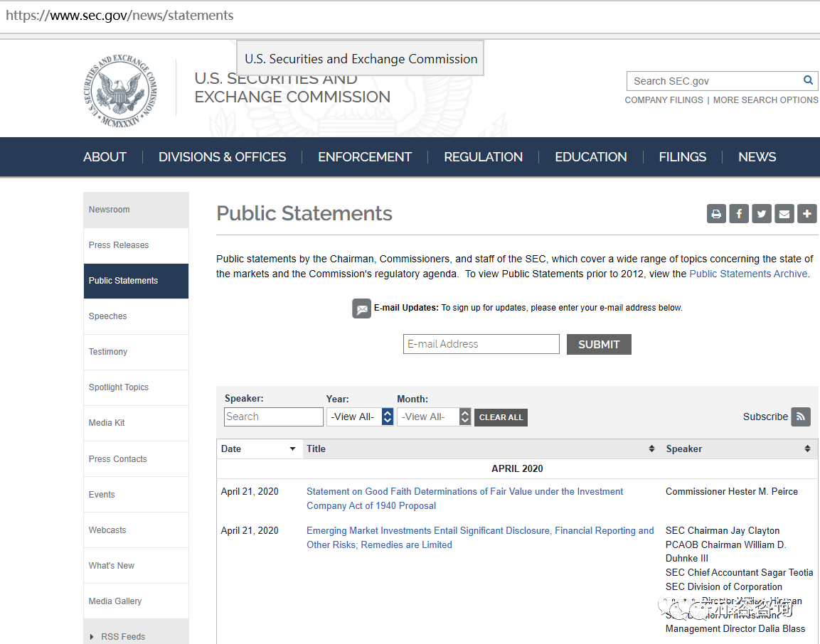Click the E-mail Updates envelope icon
The height and width of the screenshot is (644, 820).
(x=361, y=308)
